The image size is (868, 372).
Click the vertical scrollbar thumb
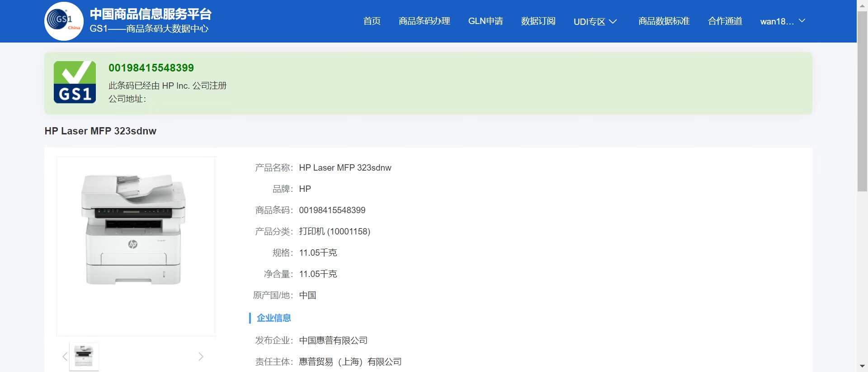pyautogui.click(x=862, y=101)
